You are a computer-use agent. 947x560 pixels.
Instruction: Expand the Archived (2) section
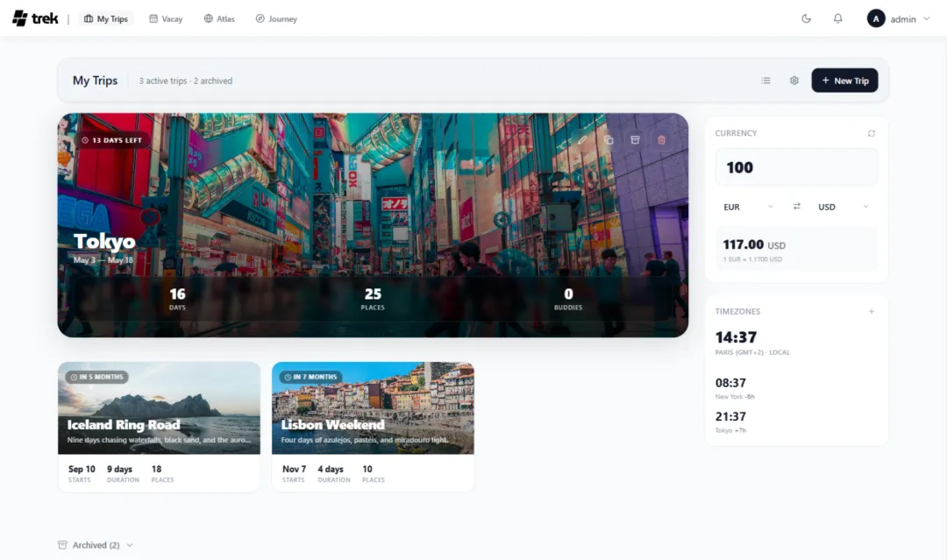click(x=94, y=544)
